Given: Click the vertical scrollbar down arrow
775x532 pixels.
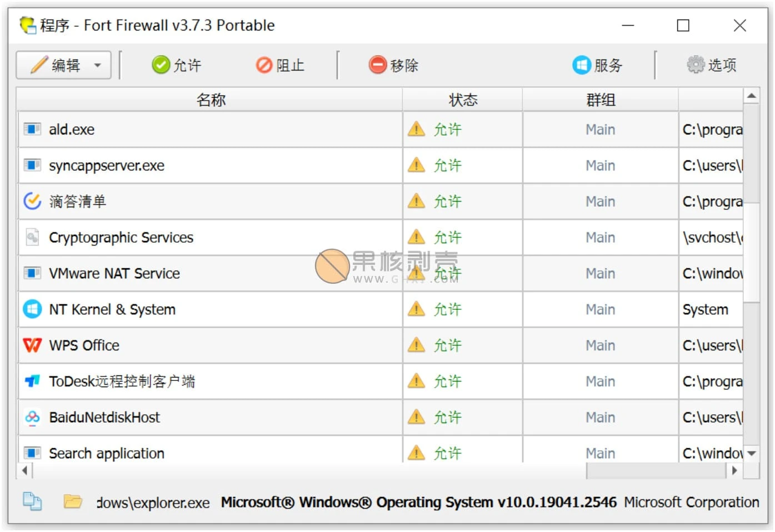Looking at the screenshot, I should 752,454.
